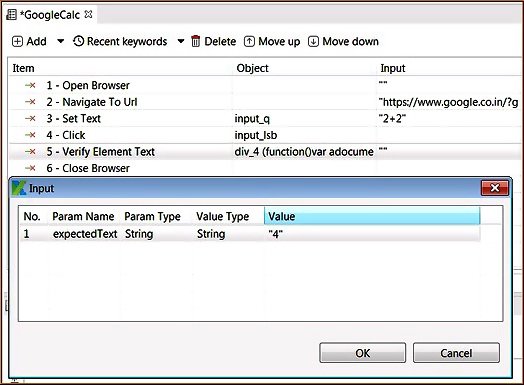Expand the Recent keywords dropdown arrow
Viewport: 524px width, 385px height.
click(180, 41)
